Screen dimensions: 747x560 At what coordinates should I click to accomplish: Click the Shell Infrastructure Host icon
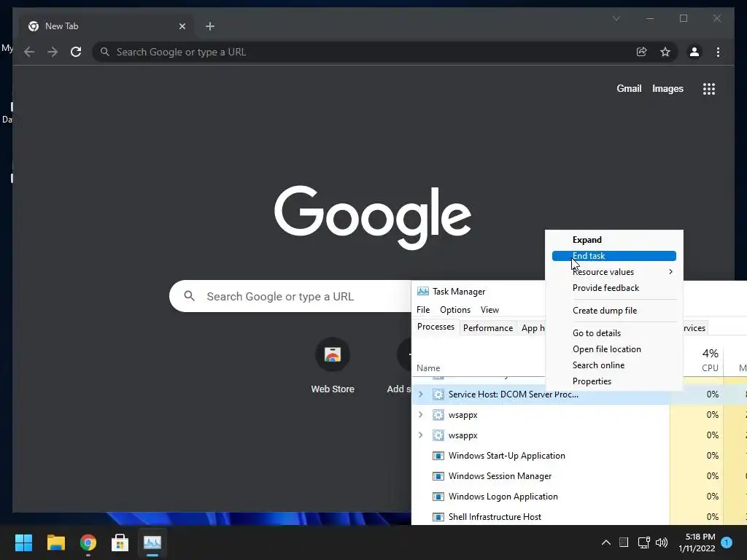(x=438, y=517)
